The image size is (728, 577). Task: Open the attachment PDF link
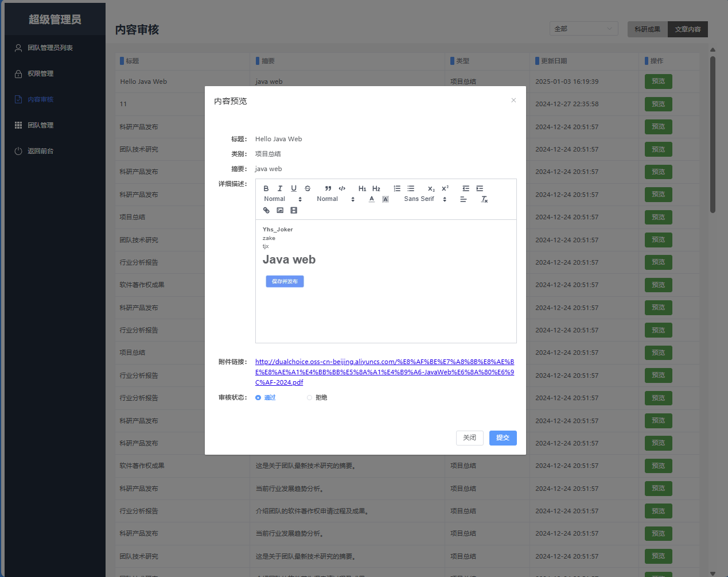[x=384, y=372]
